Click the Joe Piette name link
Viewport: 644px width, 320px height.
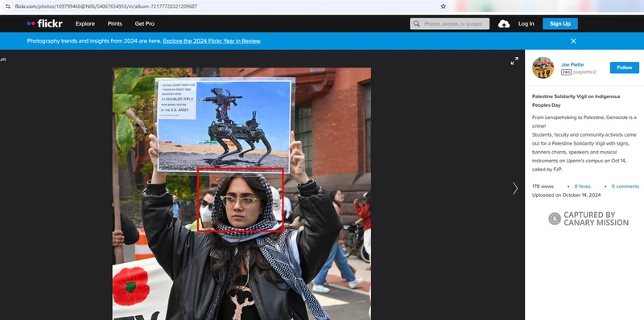(x=572, y=64)
